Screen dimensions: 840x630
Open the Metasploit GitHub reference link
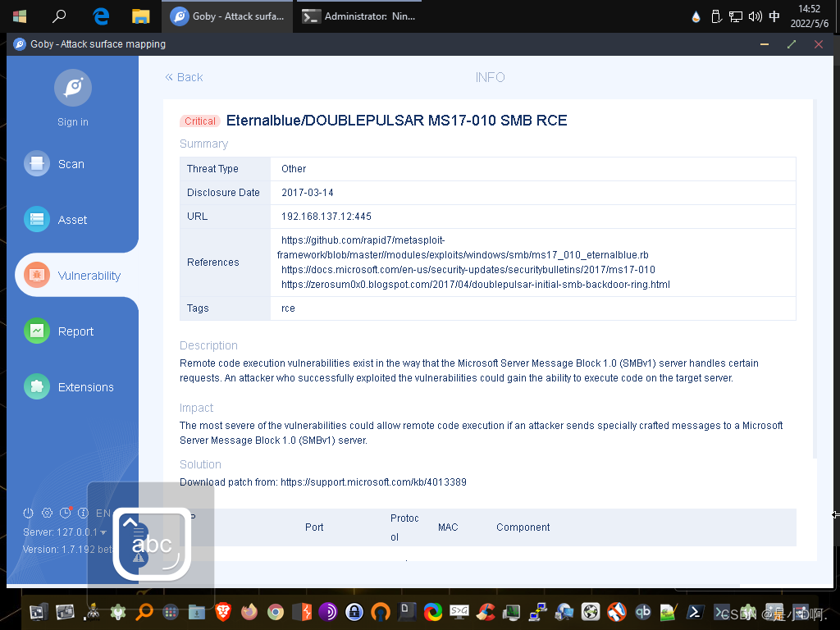[x=463, y=248]
